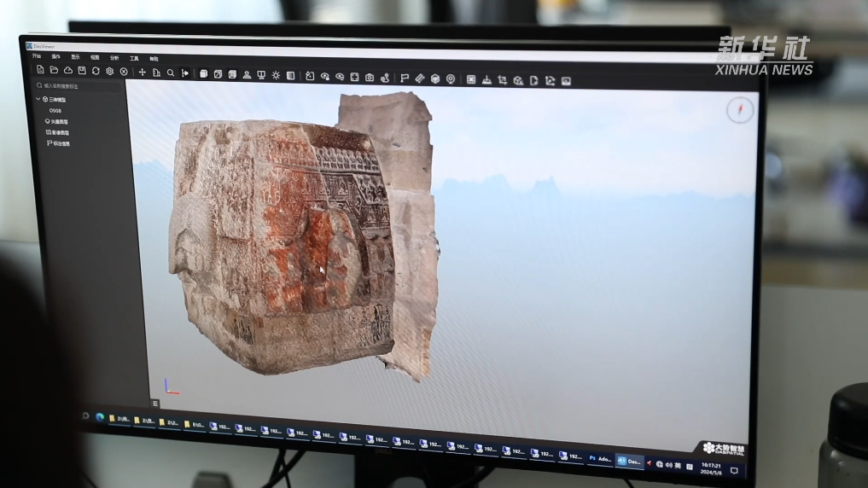Click the camera screenshot icon
Image resolution: width=868 pixels, height=488 pixels.
(x=370, y=78)
